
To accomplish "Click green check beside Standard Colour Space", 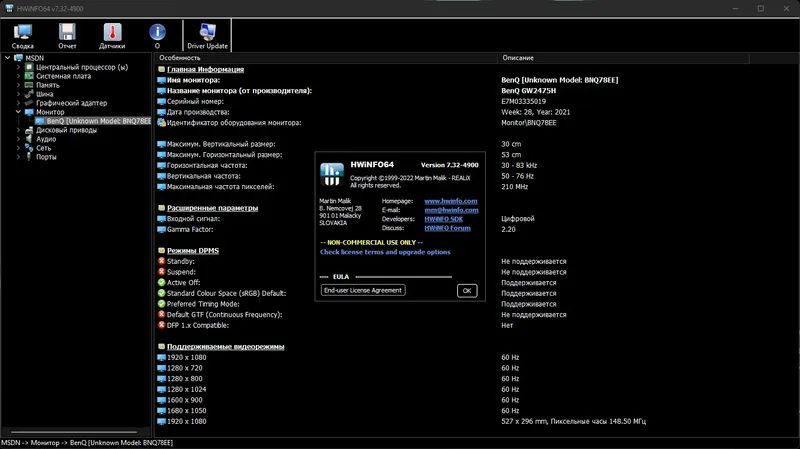I will pyautogui.click(x=161, y=293).
